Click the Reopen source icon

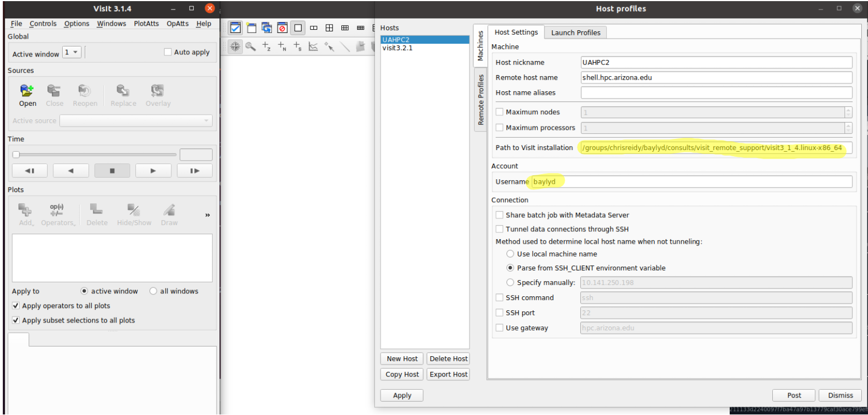coord(85,91)
